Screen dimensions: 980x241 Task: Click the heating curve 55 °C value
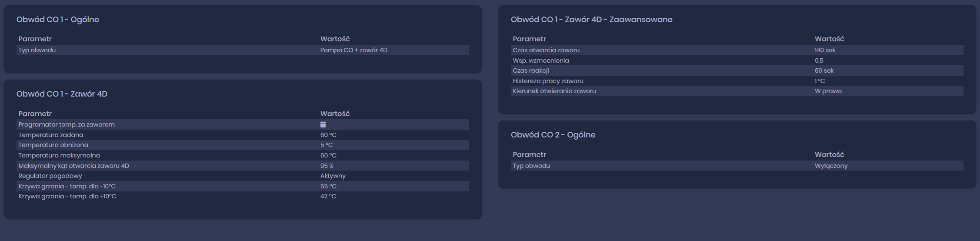tap(328, 186)
